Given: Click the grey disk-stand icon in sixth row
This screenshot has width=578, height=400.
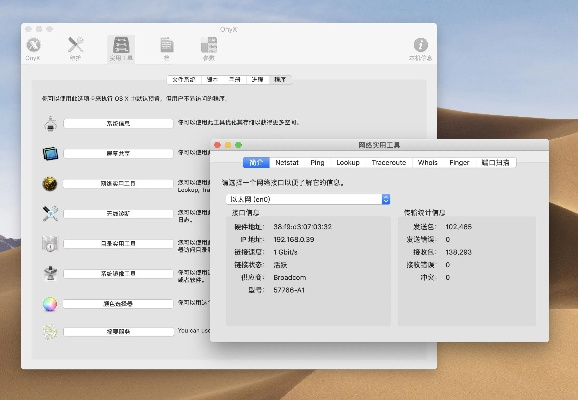Looking at the screenshot, I should [50, 274].
